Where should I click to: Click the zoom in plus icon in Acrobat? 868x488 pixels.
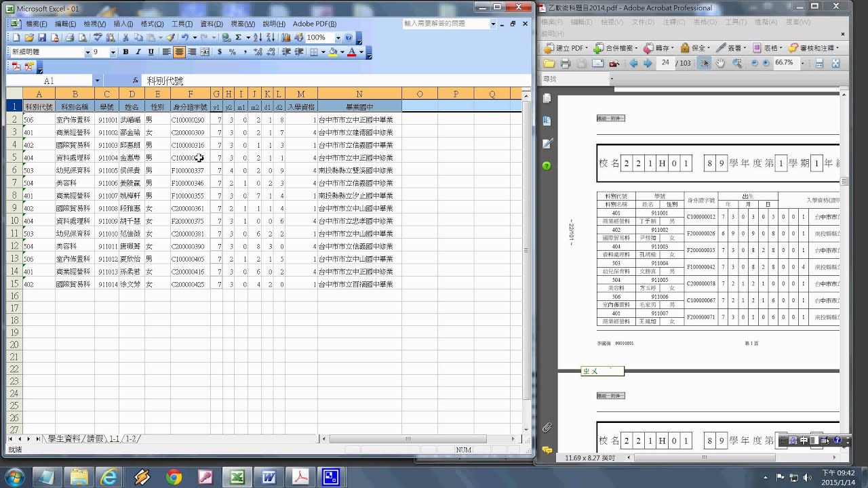tap(766, 63)
